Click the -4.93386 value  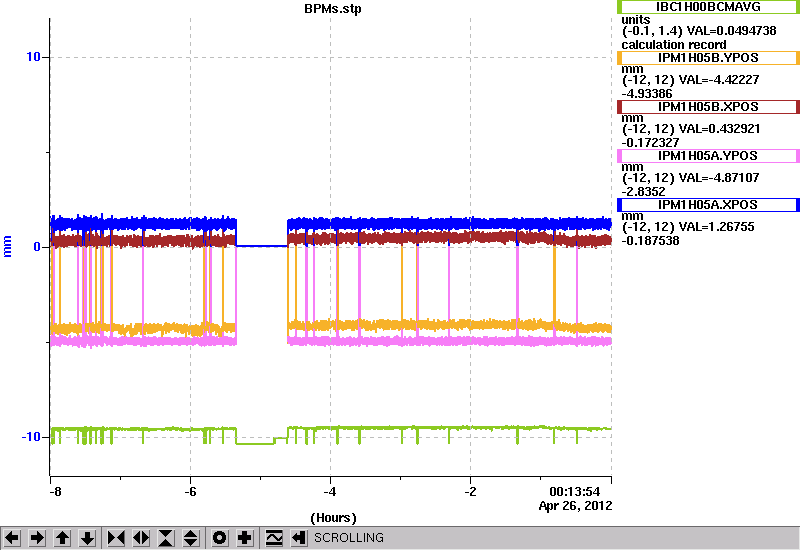646,93
